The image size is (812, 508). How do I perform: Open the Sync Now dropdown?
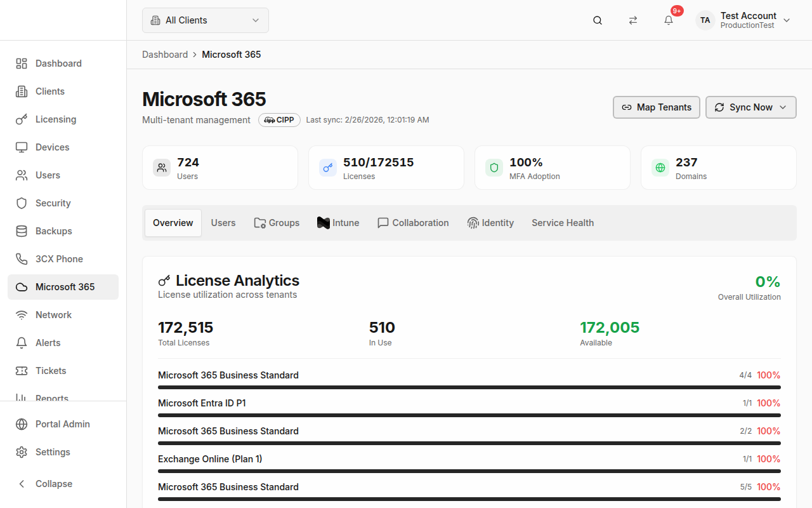point(751,107)
